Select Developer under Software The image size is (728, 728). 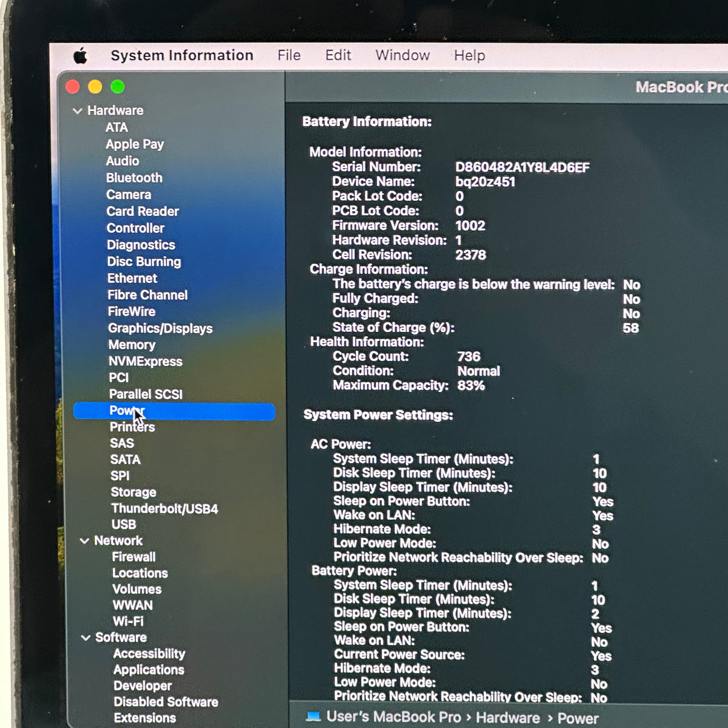click(143, 686)
